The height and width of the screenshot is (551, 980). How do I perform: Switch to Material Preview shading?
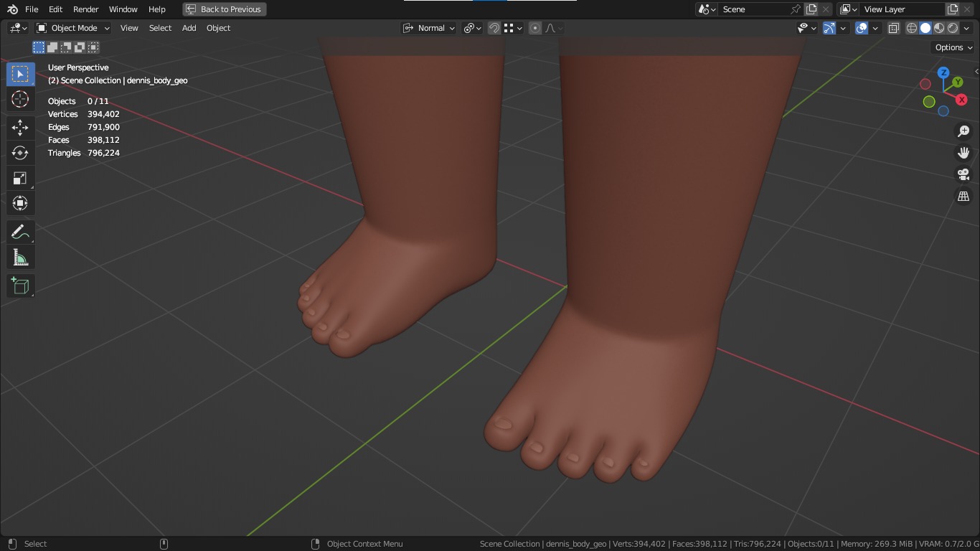[939, 28]
